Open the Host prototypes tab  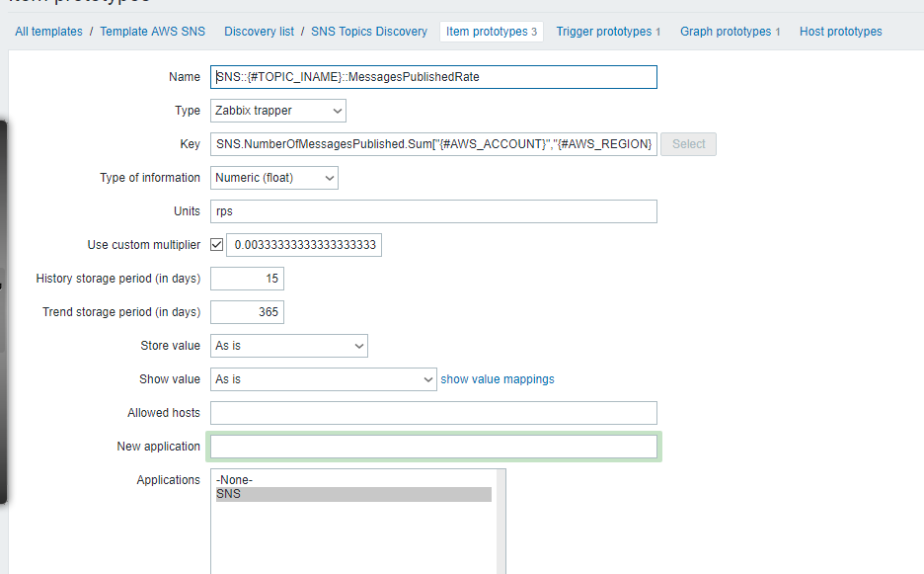pos(840,32)
